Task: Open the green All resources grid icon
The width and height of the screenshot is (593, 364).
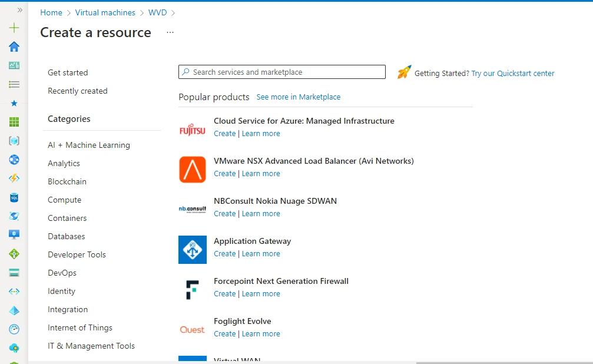Action: 14,122
